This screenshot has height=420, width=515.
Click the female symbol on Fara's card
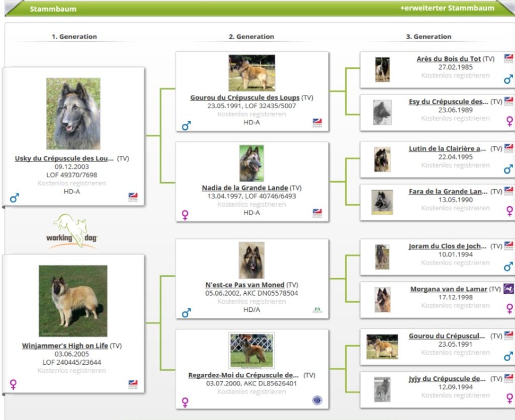510,211
